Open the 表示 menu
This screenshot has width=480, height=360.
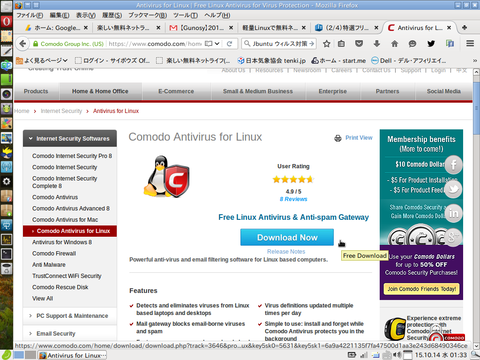pyautogui.click(x=86, y=15)
